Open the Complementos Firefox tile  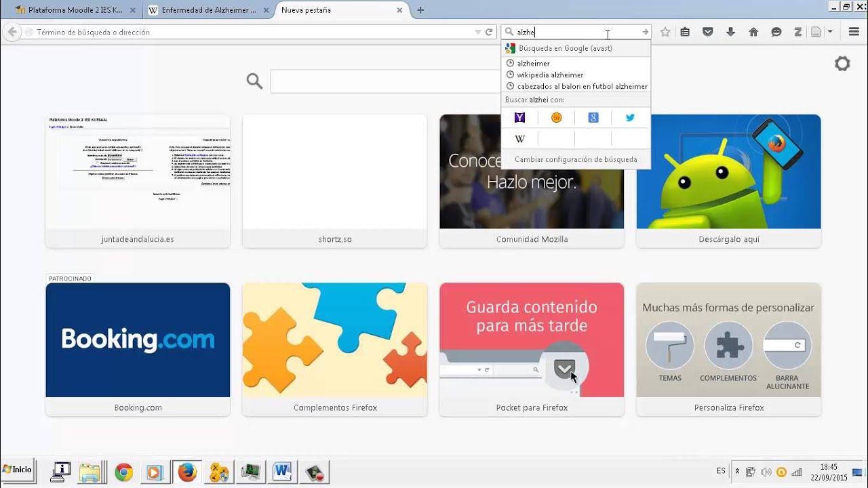click(335, 349)
